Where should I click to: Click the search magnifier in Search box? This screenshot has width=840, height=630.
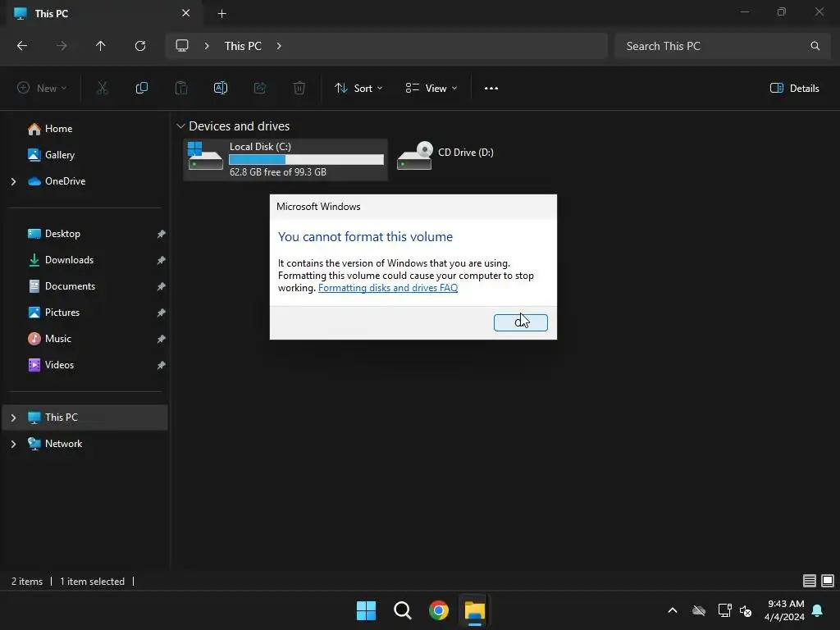(815, 46)
